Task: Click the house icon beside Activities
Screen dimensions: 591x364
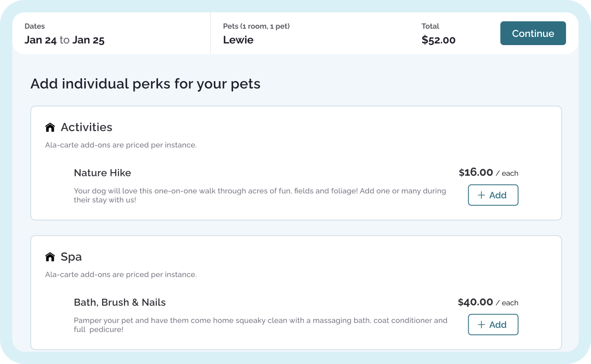Action: click(50, 127)
